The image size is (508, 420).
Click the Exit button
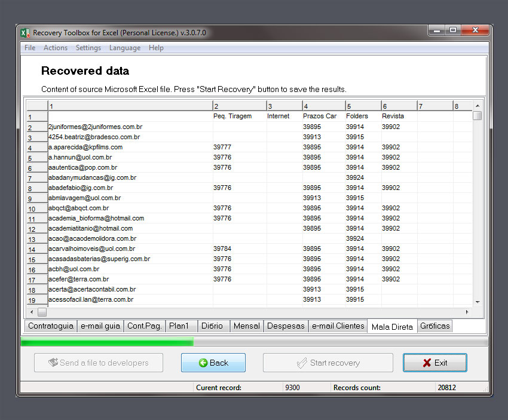[x=434, y=363]
